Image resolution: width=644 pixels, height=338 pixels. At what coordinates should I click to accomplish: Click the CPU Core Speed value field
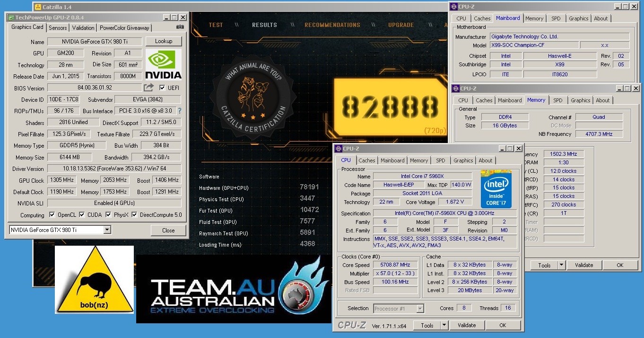point(396,265)
